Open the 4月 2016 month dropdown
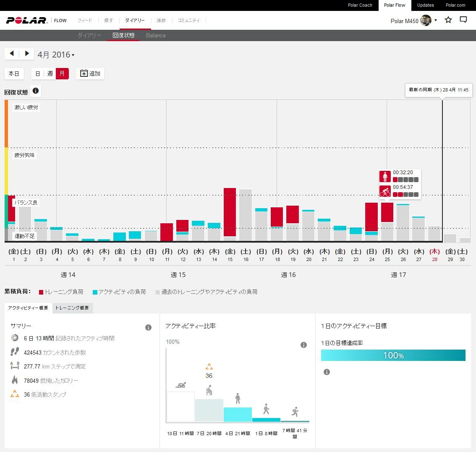Image resolution: width=476 pixels, height=452 pixels. (x=56, y=55)
